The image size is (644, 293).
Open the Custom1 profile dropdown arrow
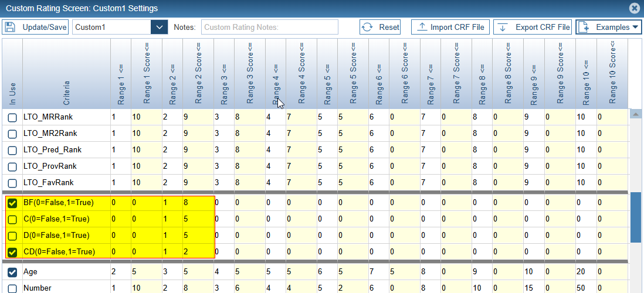pos(160,27)
